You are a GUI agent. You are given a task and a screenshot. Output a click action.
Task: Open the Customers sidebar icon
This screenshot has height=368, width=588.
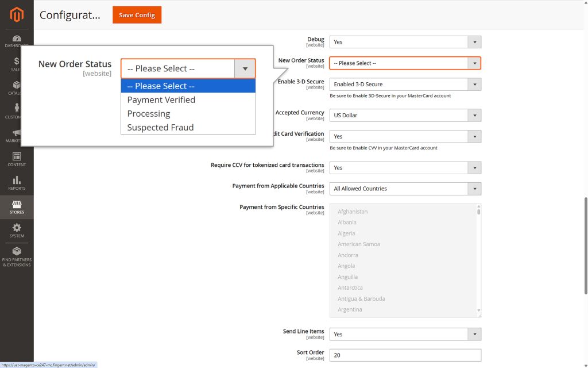[17, 111]
